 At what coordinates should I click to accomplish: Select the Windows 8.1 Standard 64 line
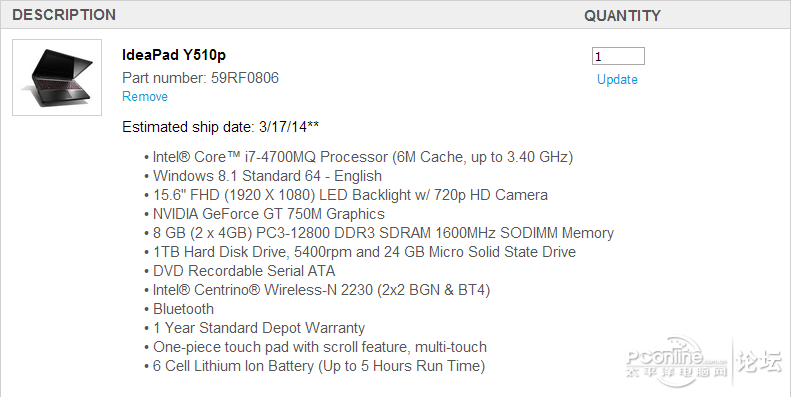coord(267,176)
